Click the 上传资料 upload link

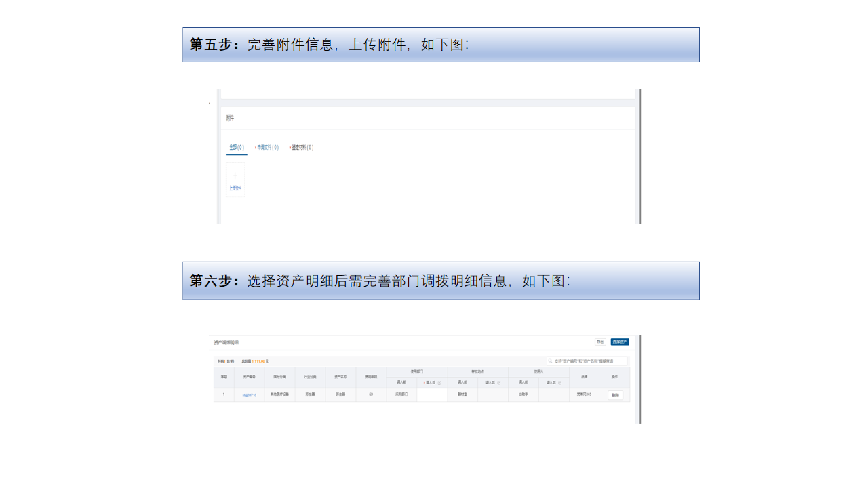click(235, 188)
